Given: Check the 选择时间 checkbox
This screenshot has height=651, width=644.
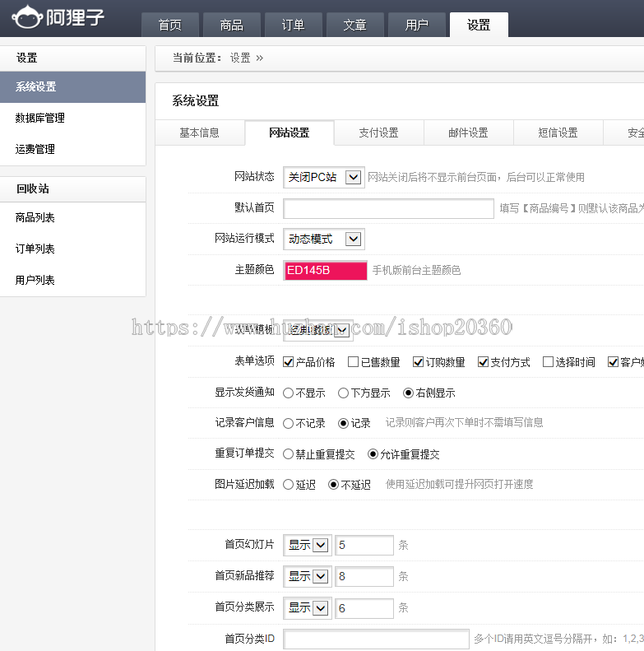Looking at the screenshot, I should [548, 362].
